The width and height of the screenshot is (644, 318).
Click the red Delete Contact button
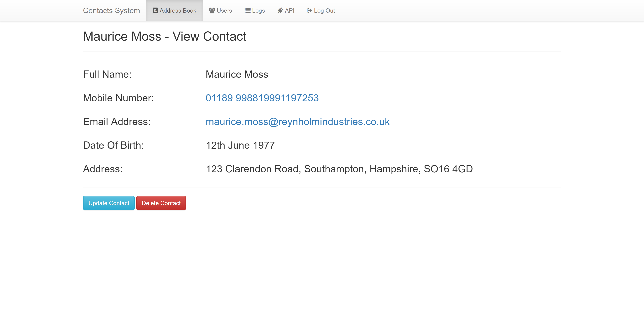click(x=161, y=203)
